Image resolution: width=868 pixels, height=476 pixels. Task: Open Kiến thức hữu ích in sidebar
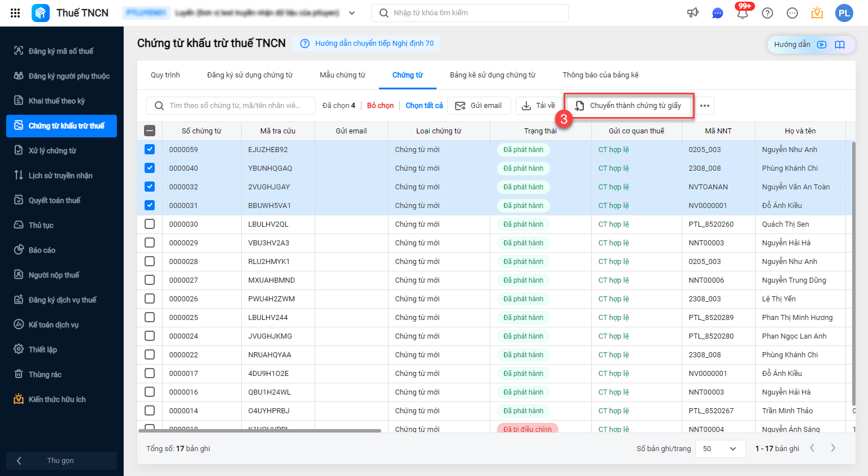[x=62, y=399]
